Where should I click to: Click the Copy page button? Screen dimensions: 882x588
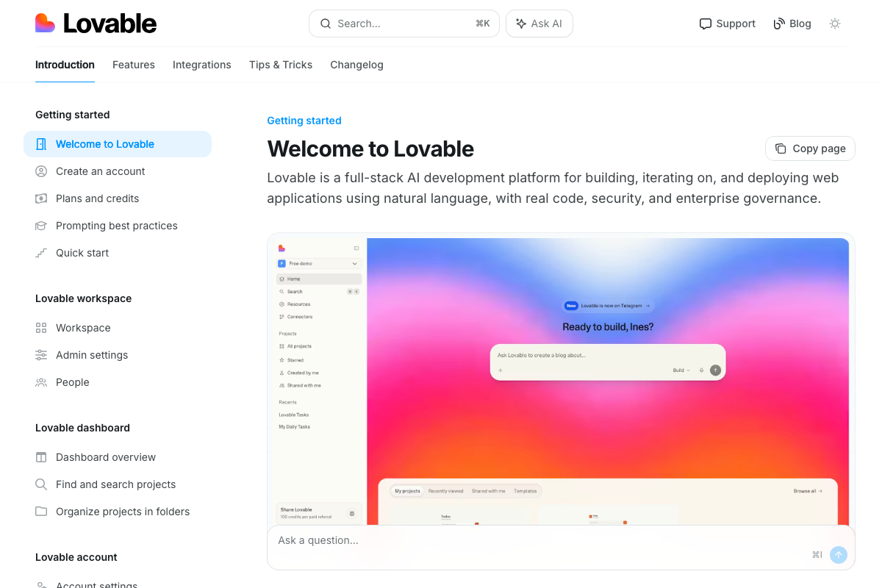point(810,148)
